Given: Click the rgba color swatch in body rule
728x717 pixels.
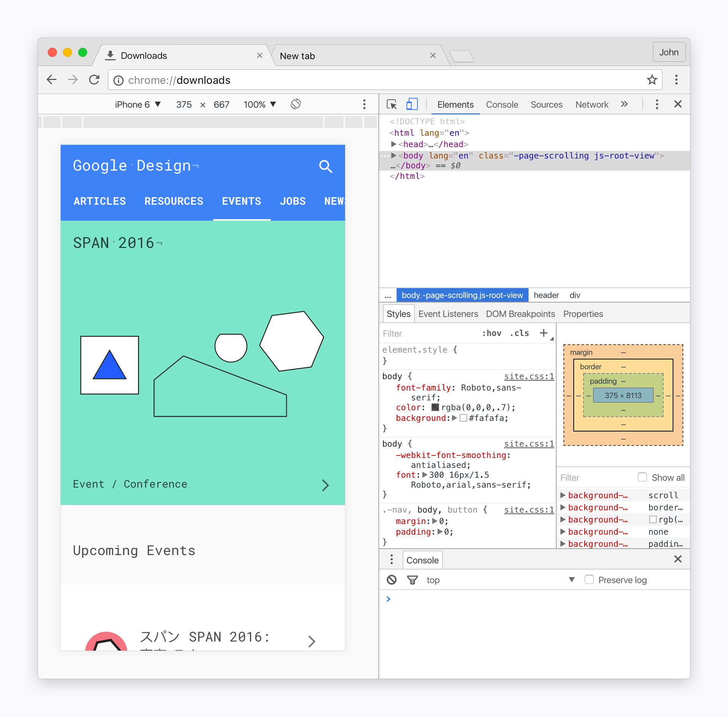Looking at the screenshot, I should click(x=435, y=407).
